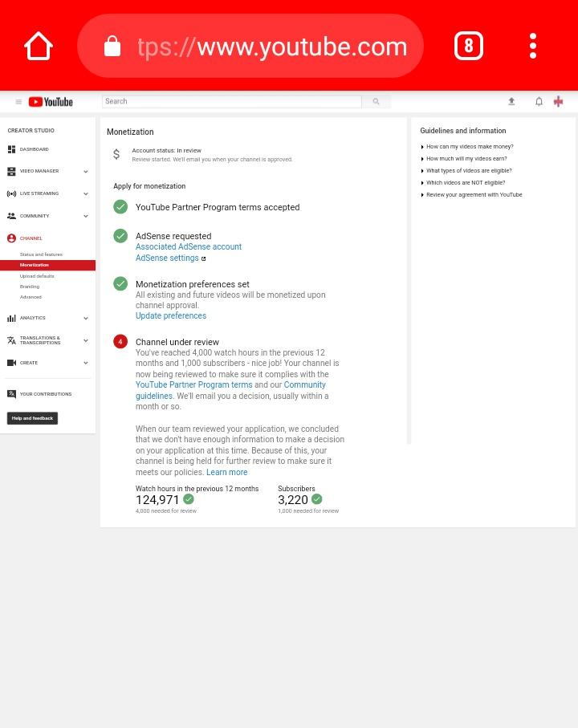578x728 pixels.
Task: Open the browser three-dot menu
Action: pyautogui.click(x=533, y=46)
